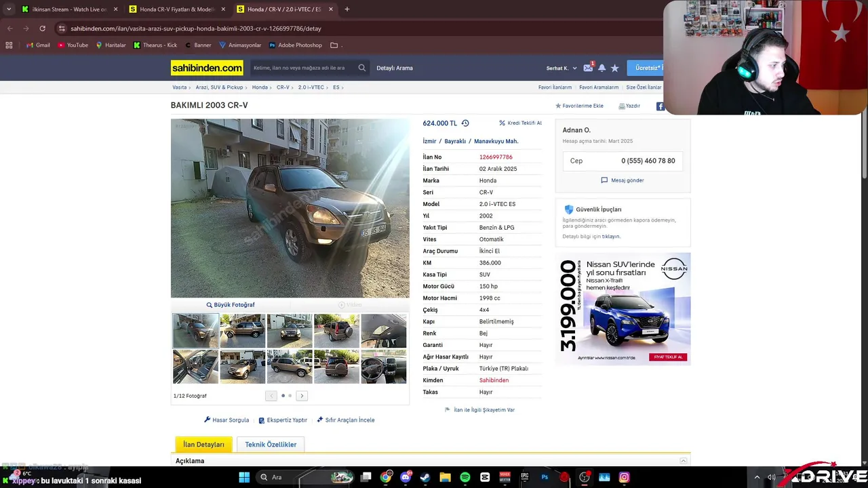Image resolution: width=868 pixels, height=488 pixels.
Task: Click Honda breadcrumb link
Action: [x=260, y=87]
